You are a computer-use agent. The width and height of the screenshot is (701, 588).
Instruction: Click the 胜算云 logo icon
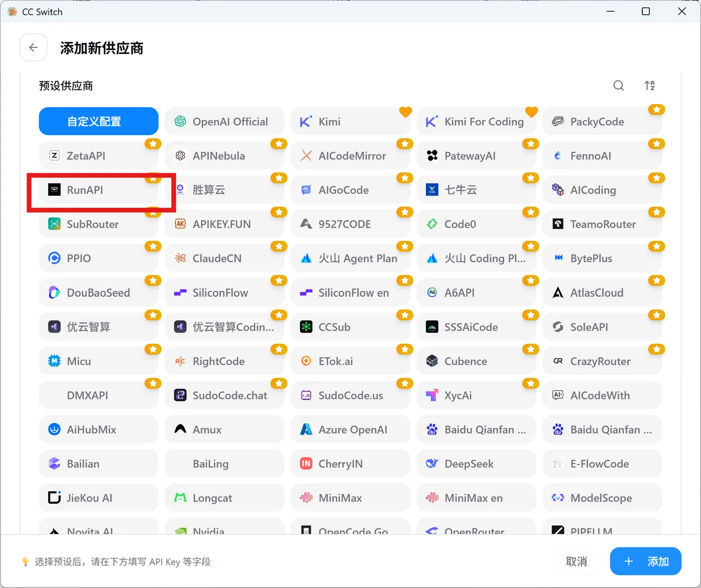[180, 190]
